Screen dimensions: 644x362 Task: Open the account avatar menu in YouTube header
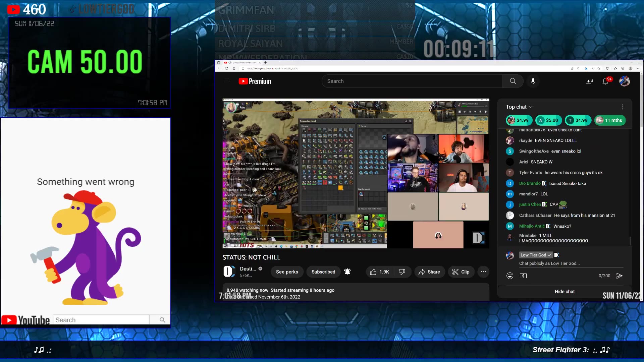(625, 81)
